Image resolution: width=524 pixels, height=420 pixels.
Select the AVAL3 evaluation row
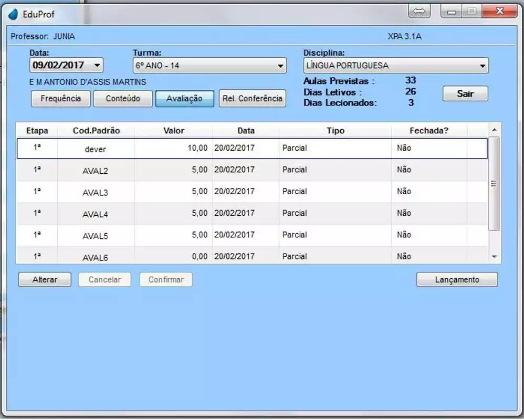[x=95, y=192]
